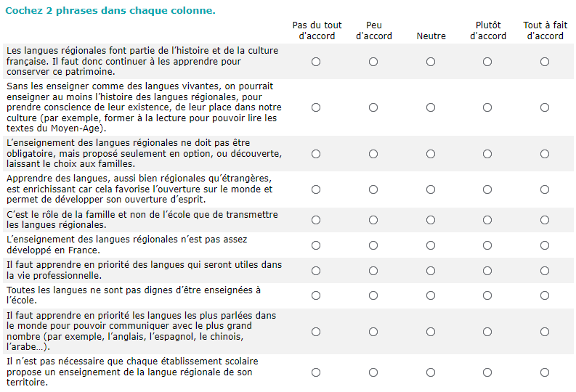The image size is (576, 392).
Task: Choose 'Neutre' for the 'vie professionnelle' statement
Action: [431, 271]
